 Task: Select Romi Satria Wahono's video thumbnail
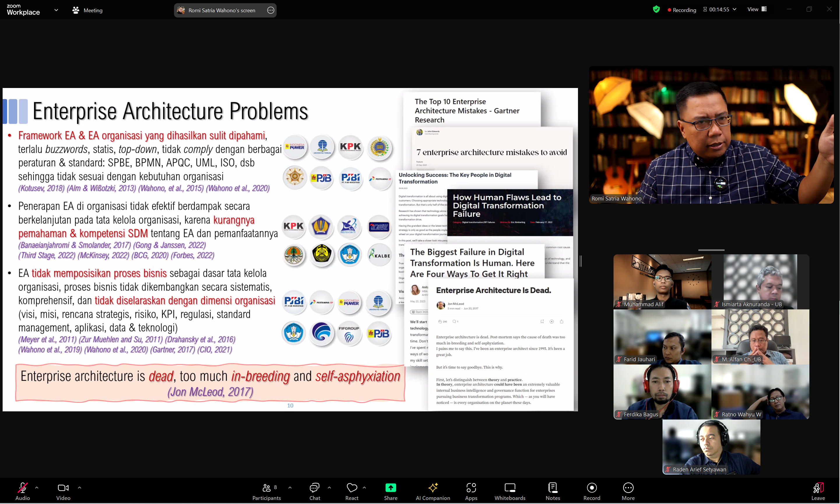pyautogui.click(x=711, y=135)
